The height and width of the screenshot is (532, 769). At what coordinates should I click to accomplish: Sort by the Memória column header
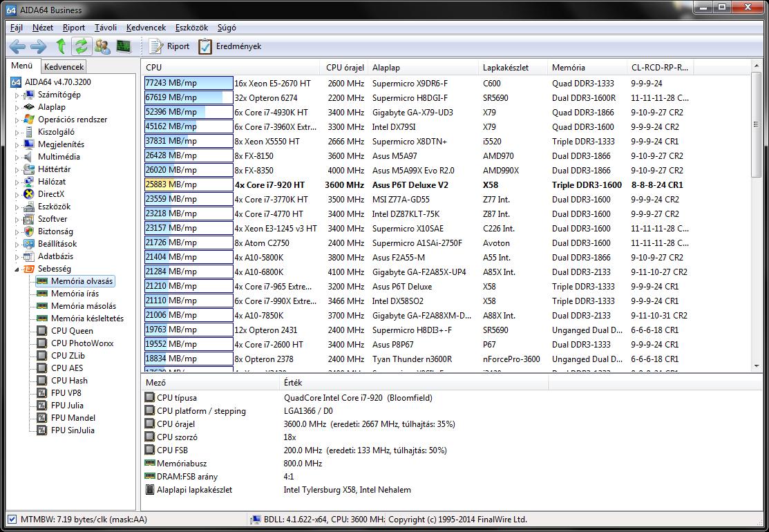point(587,68)
